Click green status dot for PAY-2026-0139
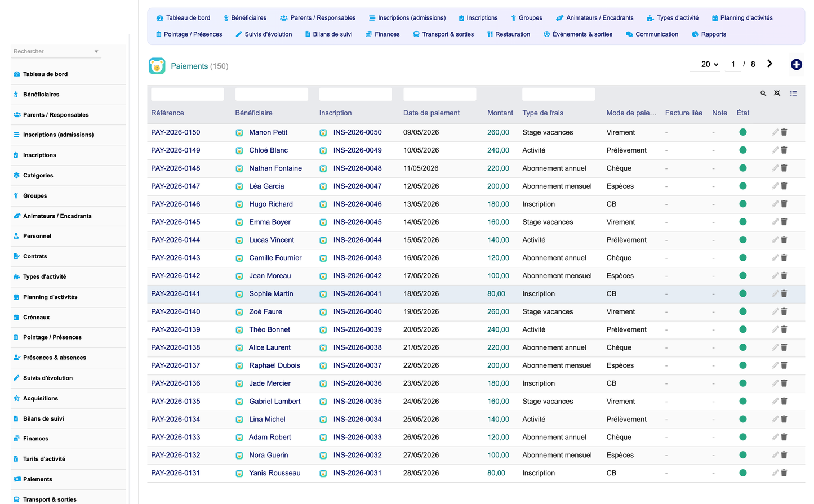This screenshot has height=504, width=814. coord(742,329)
